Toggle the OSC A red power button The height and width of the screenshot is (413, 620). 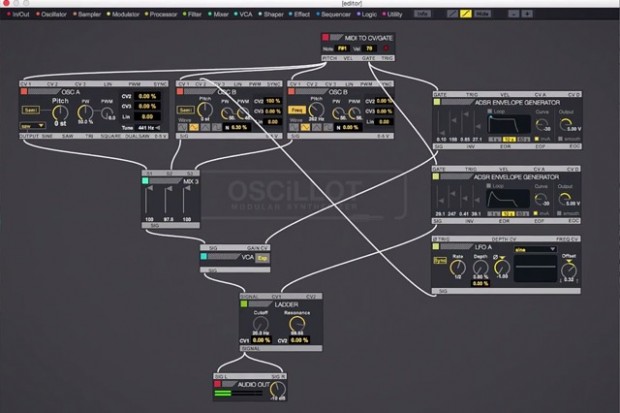[x=24, y=91]
